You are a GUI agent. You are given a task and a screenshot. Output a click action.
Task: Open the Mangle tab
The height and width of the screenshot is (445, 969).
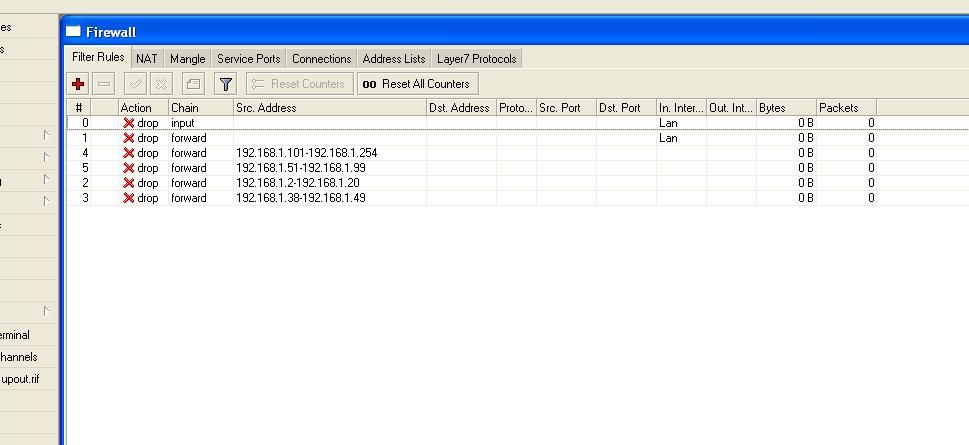point(187,59)
